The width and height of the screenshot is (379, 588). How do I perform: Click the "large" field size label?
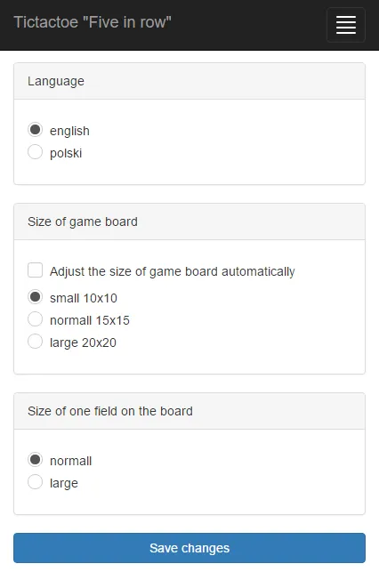[64, 483]
